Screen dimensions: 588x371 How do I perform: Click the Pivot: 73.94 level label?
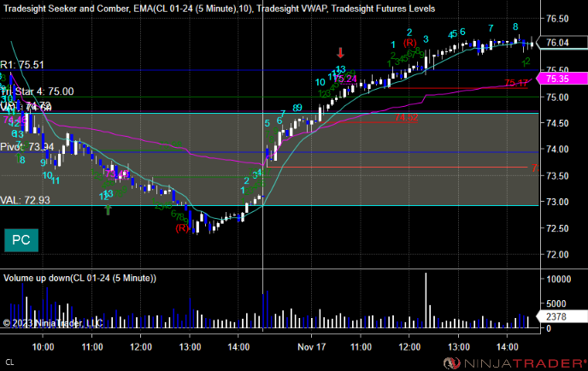pos(27,147)
